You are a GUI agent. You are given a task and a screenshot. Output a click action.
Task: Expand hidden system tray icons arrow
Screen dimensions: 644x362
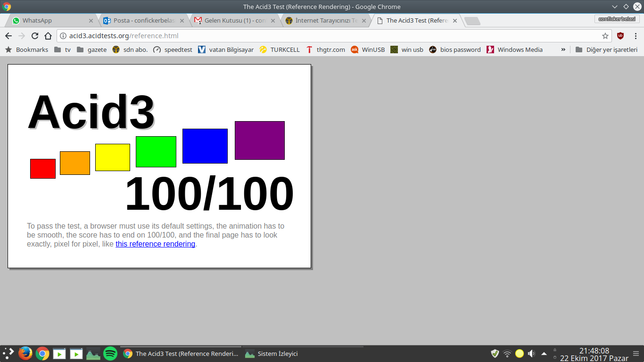[544, 354]
